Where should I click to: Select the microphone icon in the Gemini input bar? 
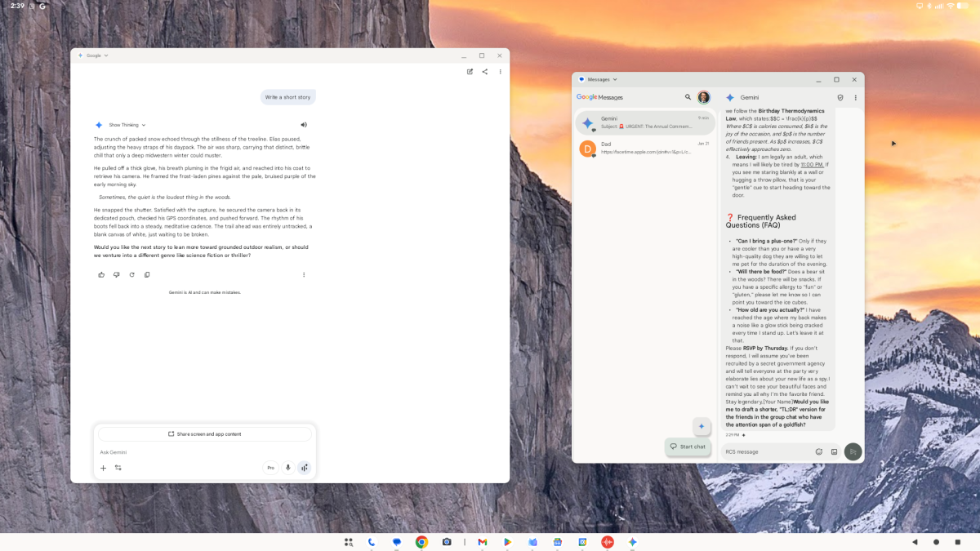(x=287, y=467)
